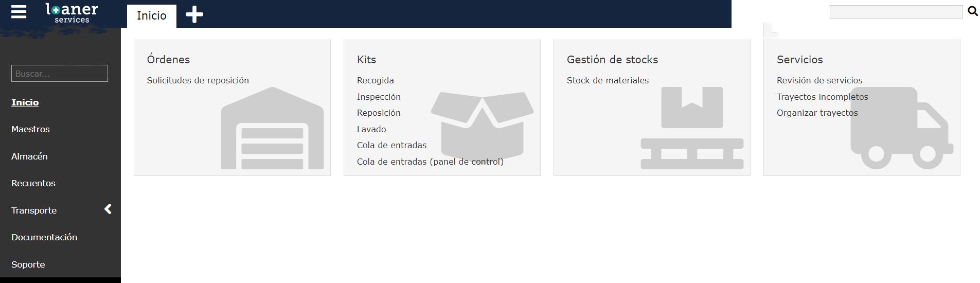Focus the top-right search input box

click(x=896, y=12)
